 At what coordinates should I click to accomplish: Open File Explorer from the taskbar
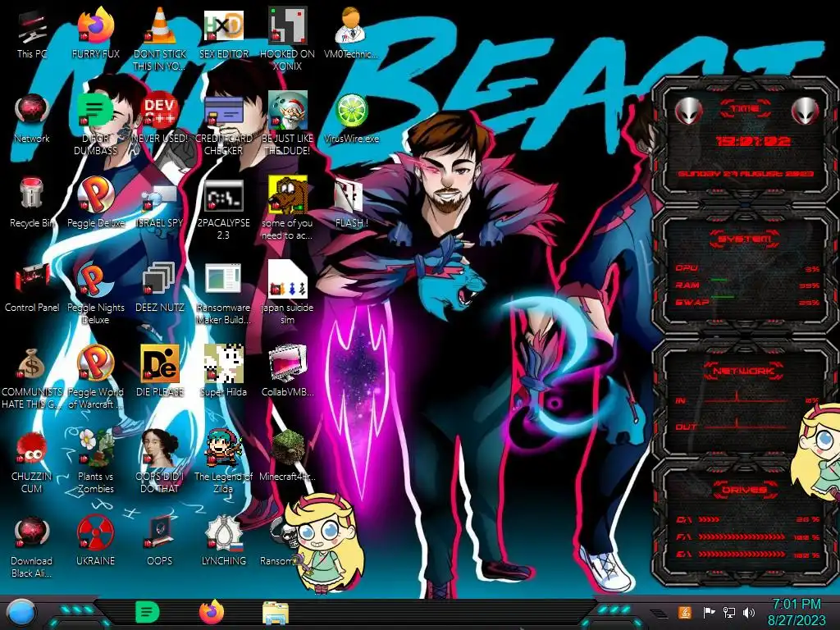click(x=276, y=613)
